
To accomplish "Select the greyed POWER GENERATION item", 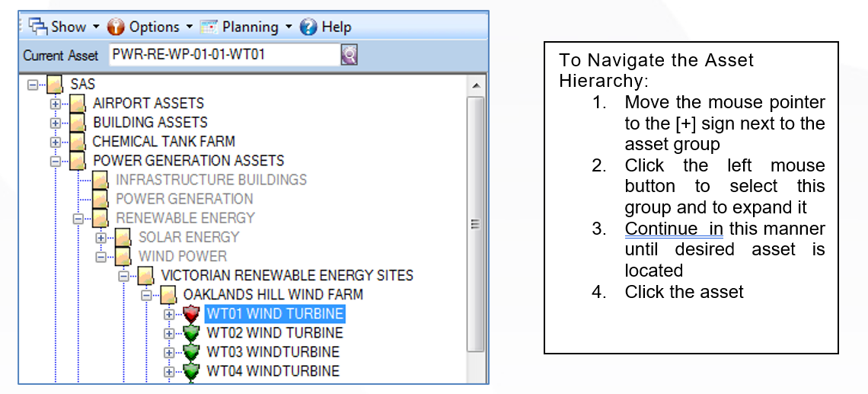I will pyautogui.click(x=184, y=199).
